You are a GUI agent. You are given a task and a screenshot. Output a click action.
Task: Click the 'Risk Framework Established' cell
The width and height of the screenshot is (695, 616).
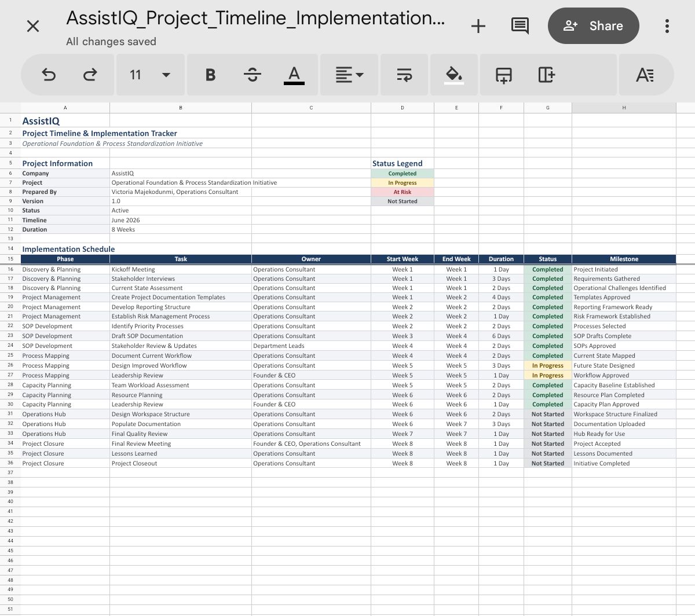[x=624, y=316]
